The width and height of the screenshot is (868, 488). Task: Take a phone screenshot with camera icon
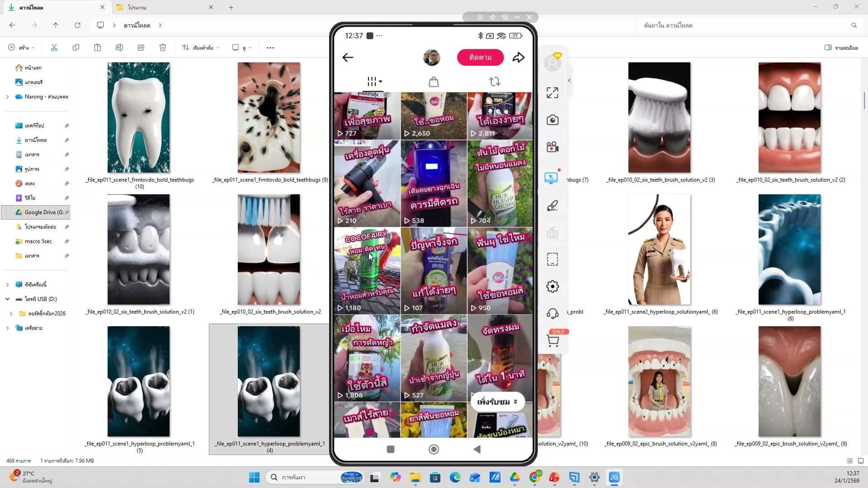(x=552, y=120)
